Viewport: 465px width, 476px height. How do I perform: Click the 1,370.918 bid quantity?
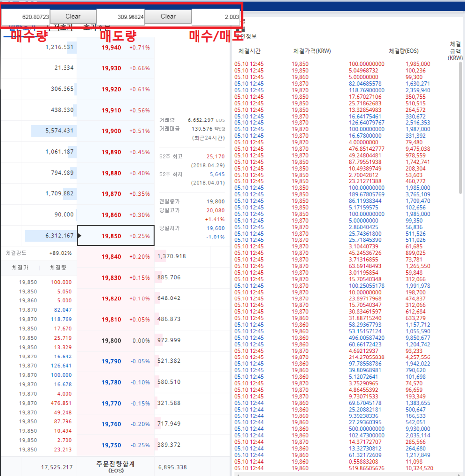(171, 256)
